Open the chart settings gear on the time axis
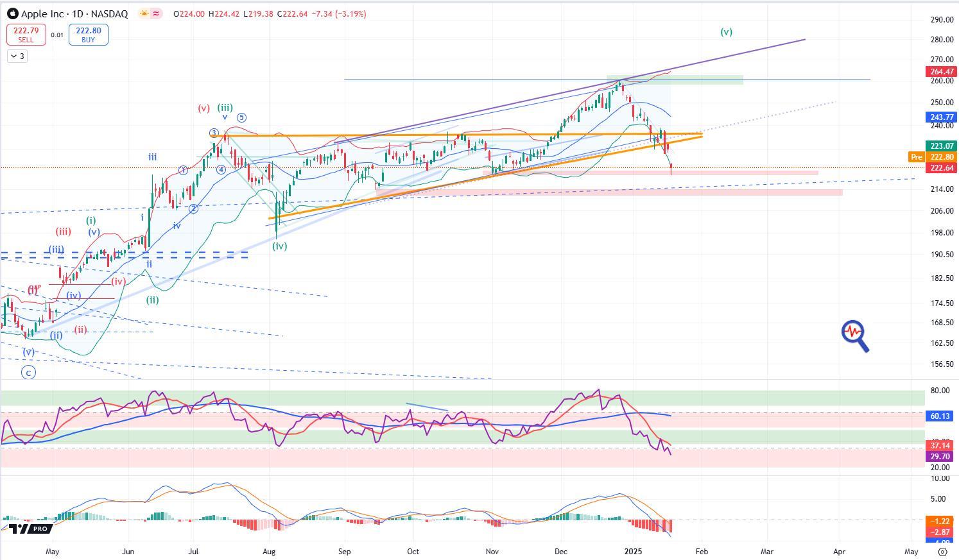Viewport: 959px width, 560px height. click(x=942, y=552)
